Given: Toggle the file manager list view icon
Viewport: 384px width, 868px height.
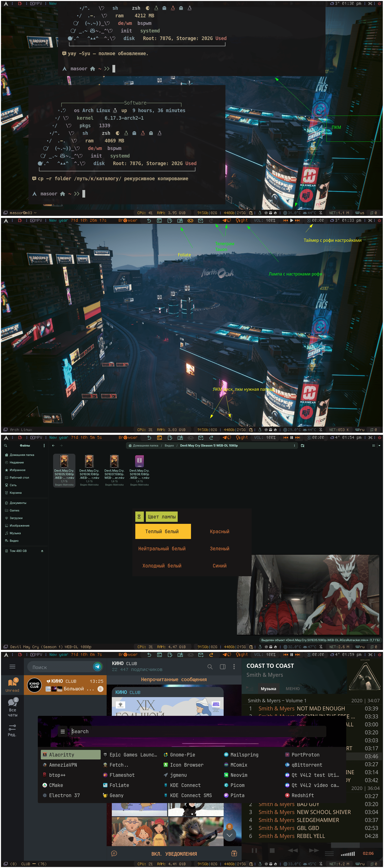Looking at the screenshot, I should [374, 446].
